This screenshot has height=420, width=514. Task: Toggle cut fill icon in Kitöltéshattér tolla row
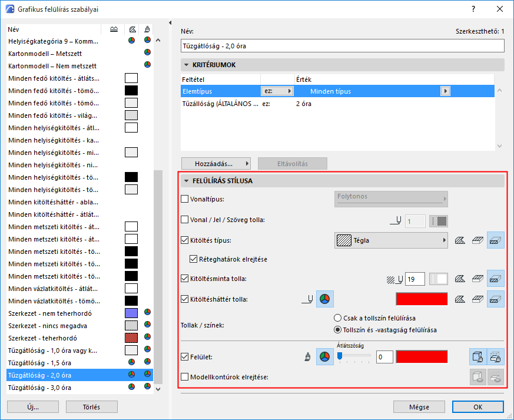[495, 299]
